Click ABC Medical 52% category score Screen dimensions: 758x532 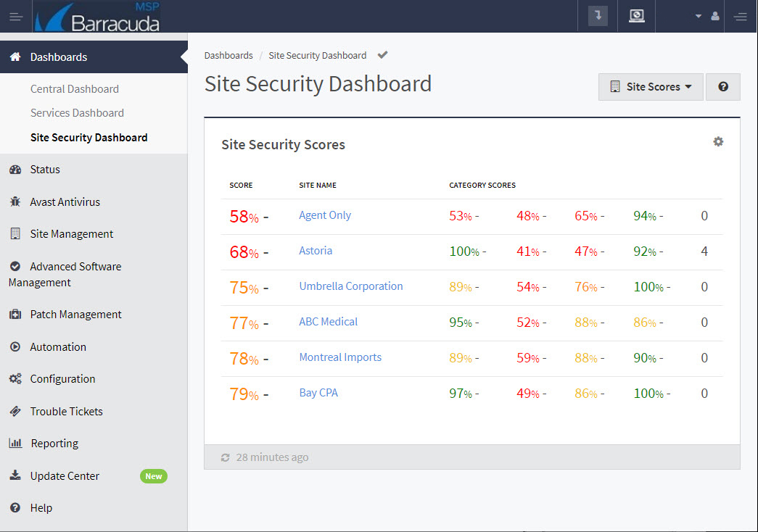(528, 323)
